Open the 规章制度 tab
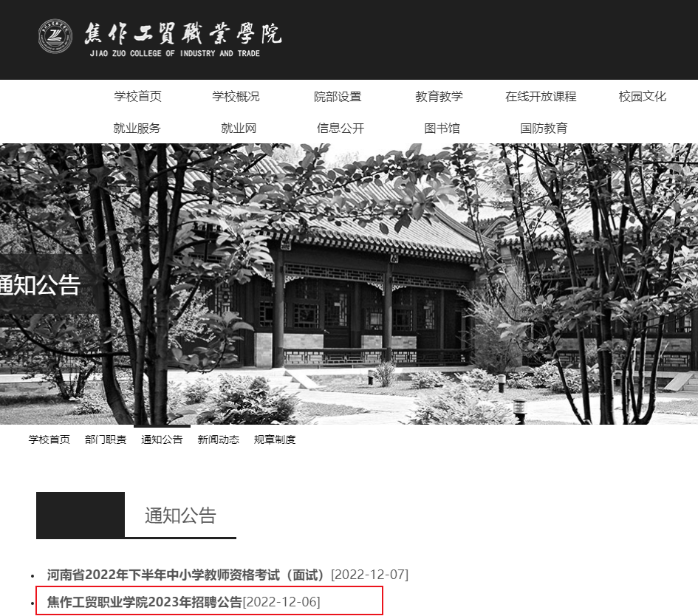The height and width of the screenshot is (616, 698). coord(275,439)
